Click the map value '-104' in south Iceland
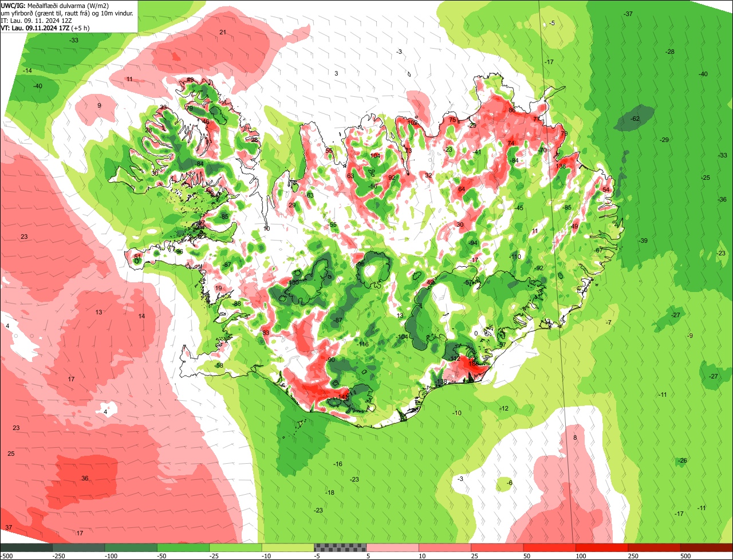 pos(402,337)
